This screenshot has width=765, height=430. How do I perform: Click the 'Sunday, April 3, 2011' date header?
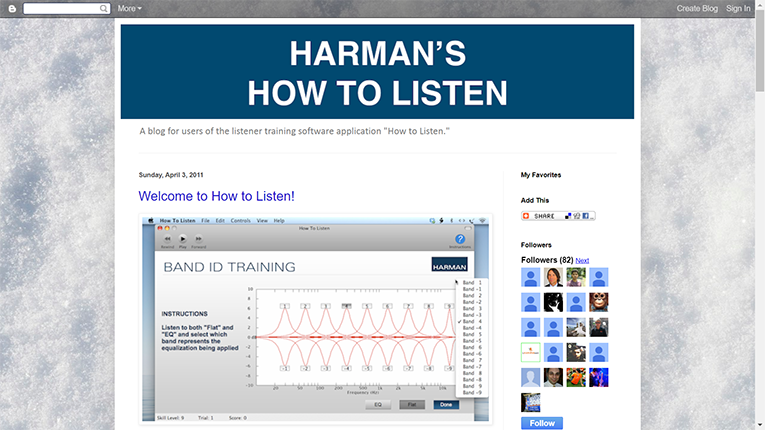tap(171, 175)
